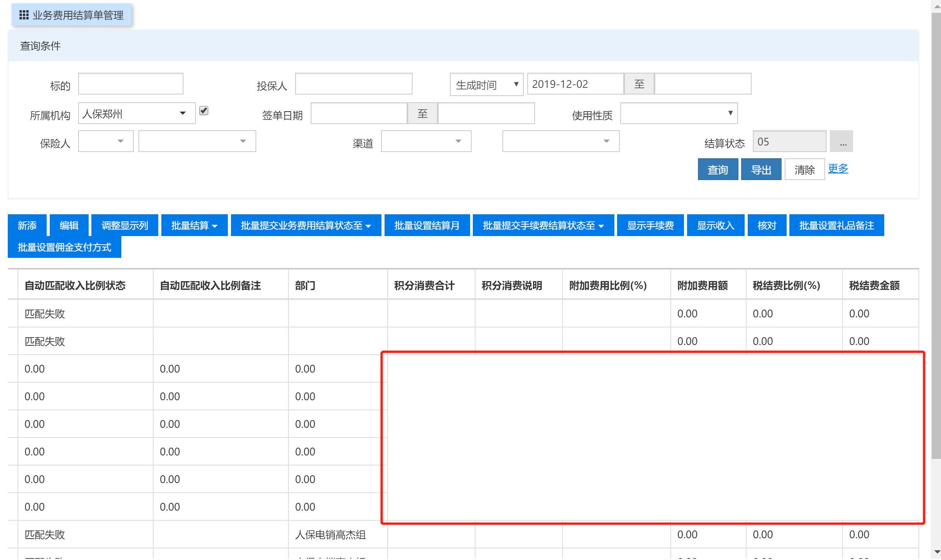Open the 批量结算 dropdown menu
The image size is (941, 560).
click(x=194, y=226)
